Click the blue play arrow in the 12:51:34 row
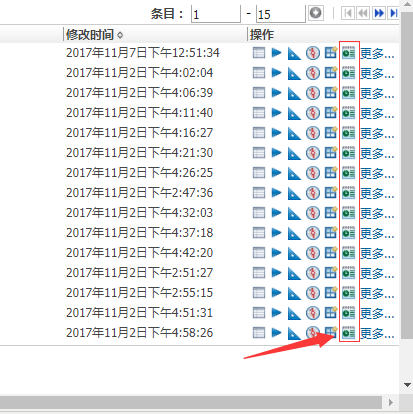 (x=276, y=53)
